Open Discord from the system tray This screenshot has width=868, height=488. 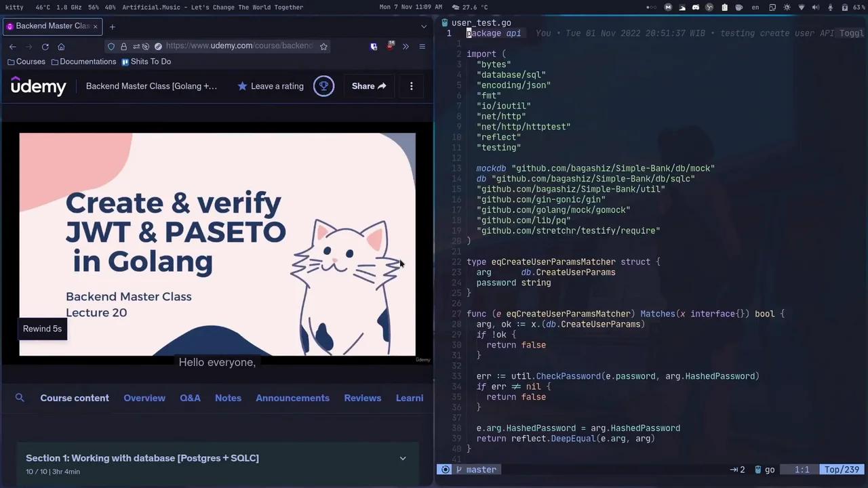tap(696, 7)
